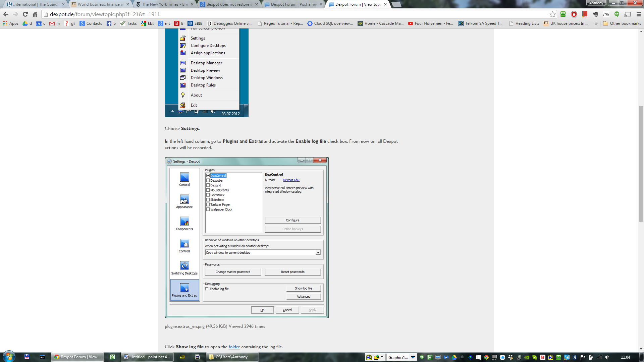The width and height of the screenshot is (644, 362).
Task: Open the Evernote elephant extension
Action: pos(595,14)
